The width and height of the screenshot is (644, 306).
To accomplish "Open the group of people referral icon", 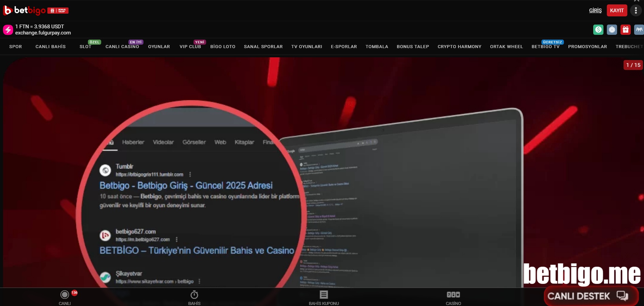I will 639,30.
